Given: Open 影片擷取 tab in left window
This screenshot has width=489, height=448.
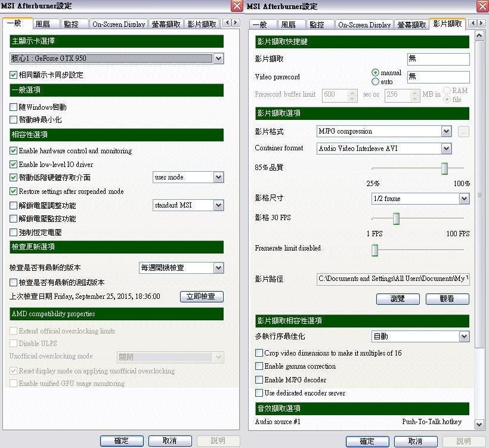Looking at the screenshot, I should 202,24.
